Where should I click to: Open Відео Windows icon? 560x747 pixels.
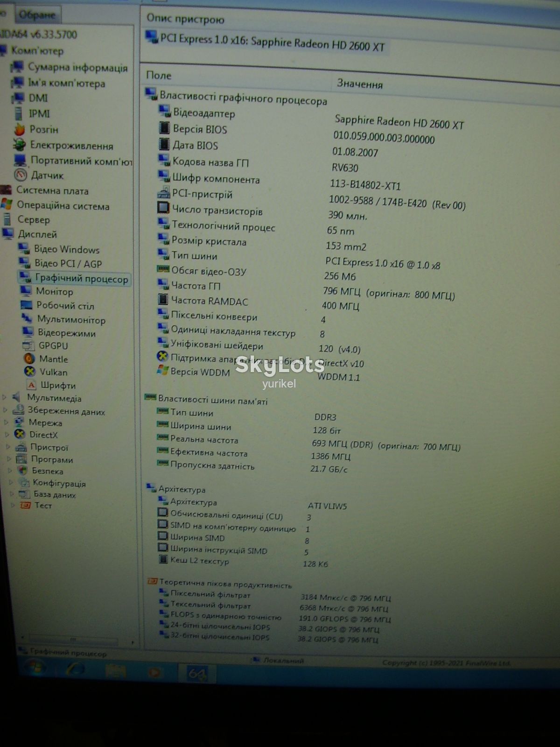(24, 248)
